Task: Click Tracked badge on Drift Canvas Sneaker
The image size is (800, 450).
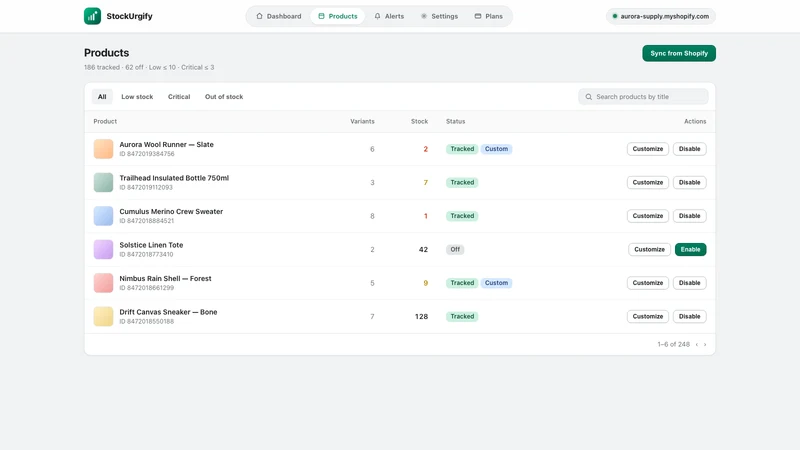Action: (x=462, y=316)
